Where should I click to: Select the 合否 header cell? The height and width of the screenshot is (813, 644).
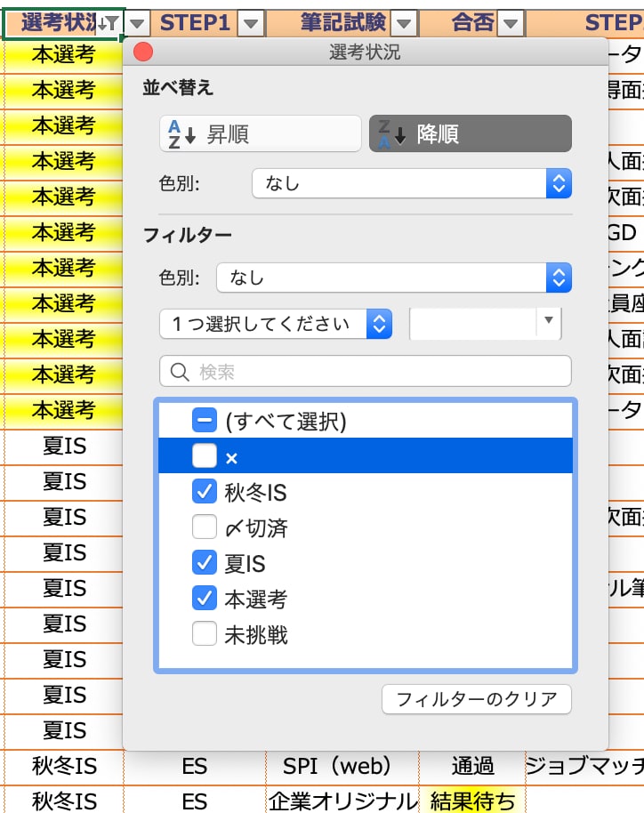coord(471,23)
